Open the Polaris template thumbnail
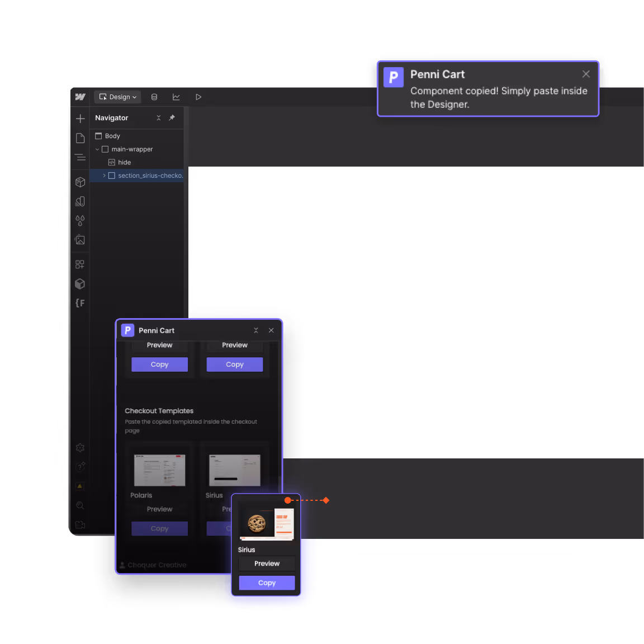The height and width of the screenshot is (644, 644). [x=160, y=470]
